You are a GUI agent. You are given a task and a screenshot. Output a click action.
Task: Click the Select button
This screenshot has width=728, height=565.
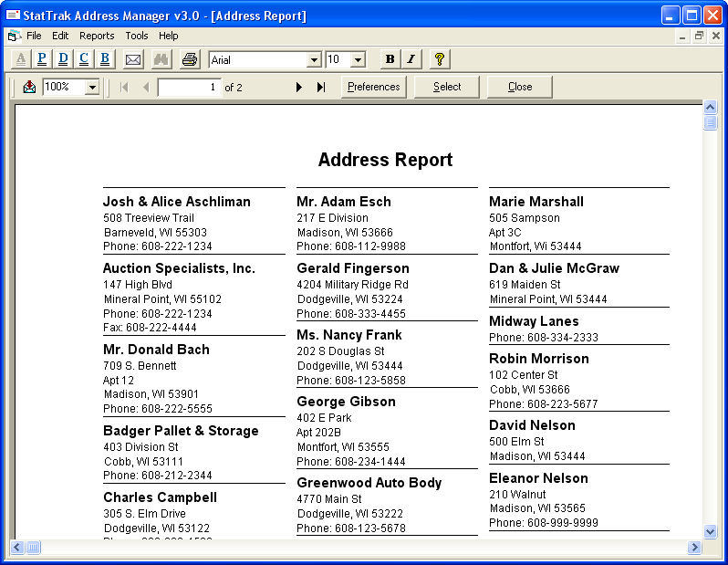tap(447, 87)
